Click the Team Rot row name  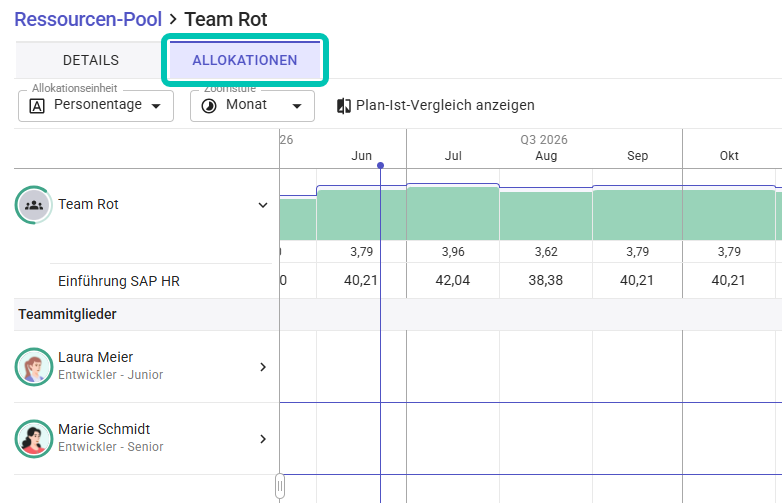[x=88, y=204]
